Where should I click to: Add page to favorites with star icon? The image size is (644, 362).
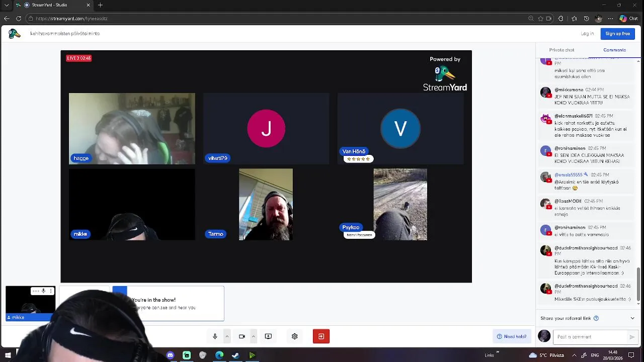pos(541,19)
